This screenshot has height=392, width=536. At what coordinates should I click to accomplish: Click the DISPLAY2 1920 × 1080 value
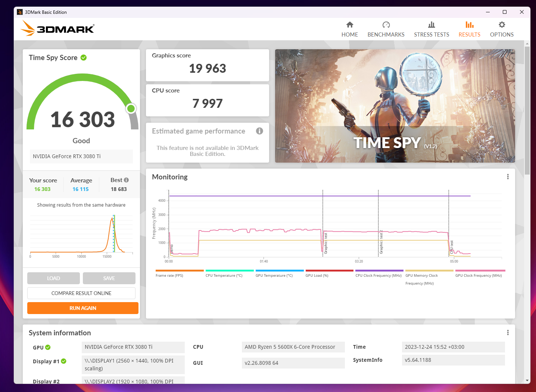coord(133,380)
